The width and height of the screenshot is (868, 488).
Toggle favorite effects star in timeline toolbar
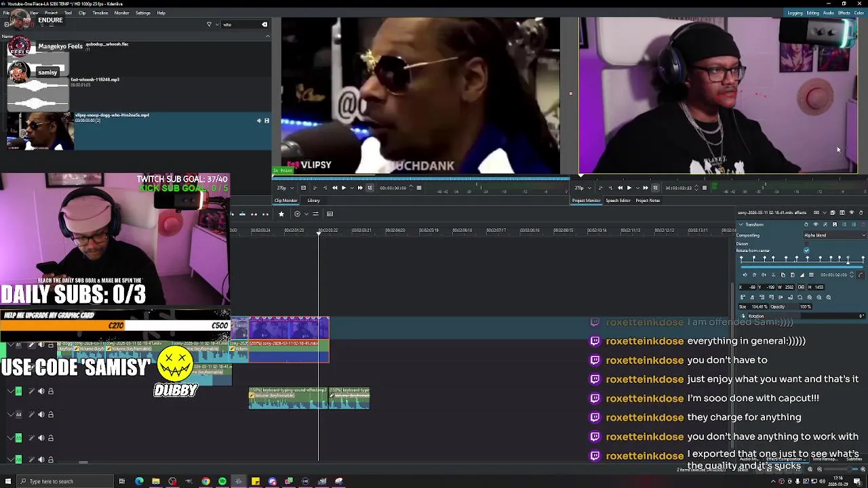tap(281, 214)
